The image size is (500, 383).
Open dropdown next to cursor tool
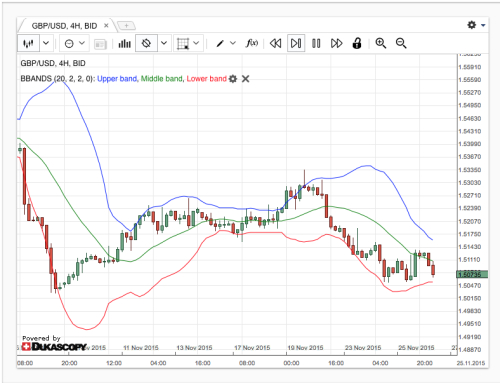click(x=164, y=43)
